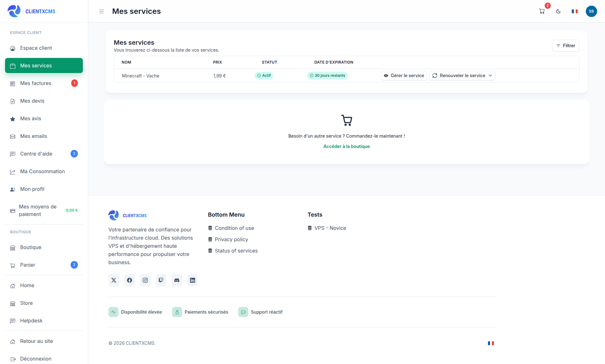The width and height of the screenshot is (605, 364).
Task: Click © 2026 CLIENTXCMS copyright text
Action: (132, 343)
